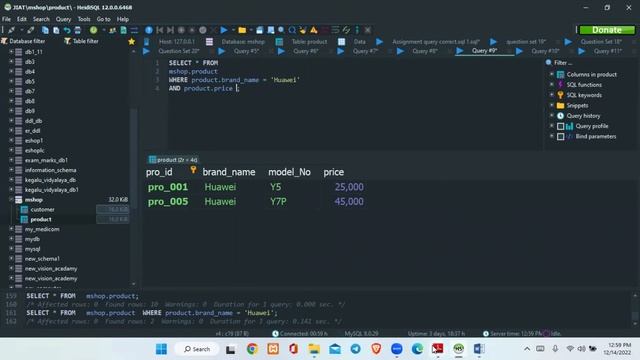Expand the eshop1 database node
The height and width of the screenshot is (360, 640).
click(x=11, y=140)
